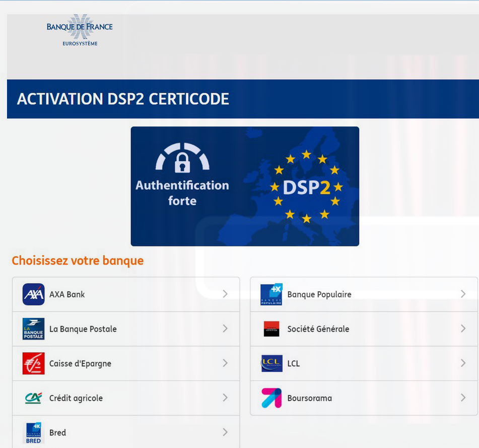Open the Caisse d'Epargne row chevron
The width and height of the screenshot is (479, 448).
pos(225,363)
